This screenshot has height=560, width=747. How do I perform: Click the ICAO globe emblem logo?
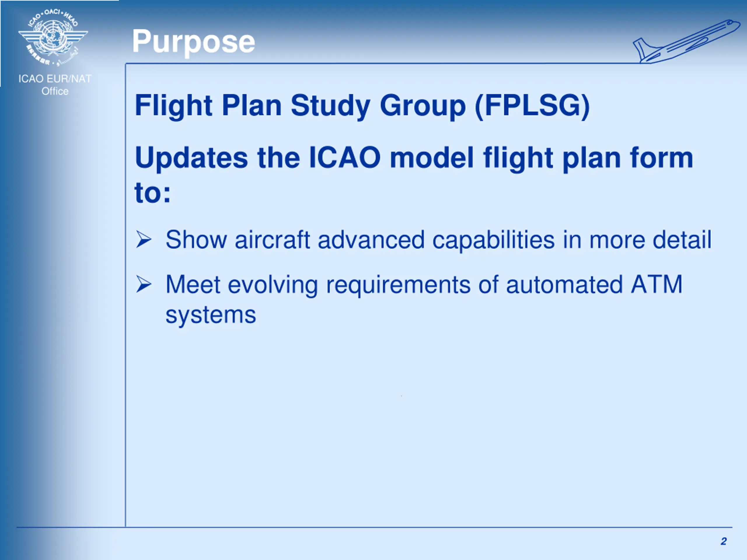(53, 37)
